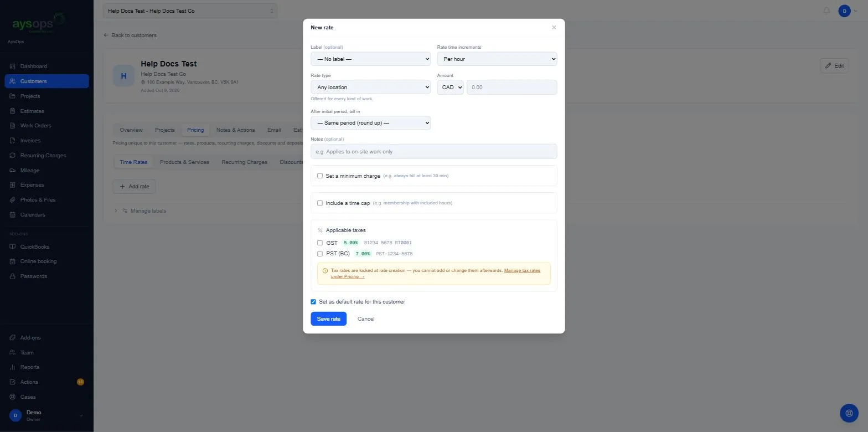The height and width of the screenshot is (432, 868).
Task: Open the Help Docs Test company selector
Action: pos(190,11)
